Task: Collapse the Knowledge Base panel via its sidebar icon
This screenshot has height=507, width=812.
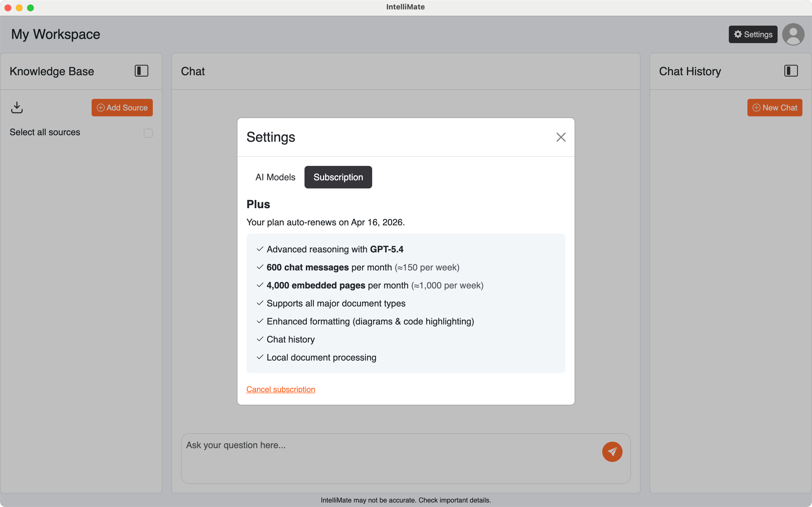Action: coord(141,71)
